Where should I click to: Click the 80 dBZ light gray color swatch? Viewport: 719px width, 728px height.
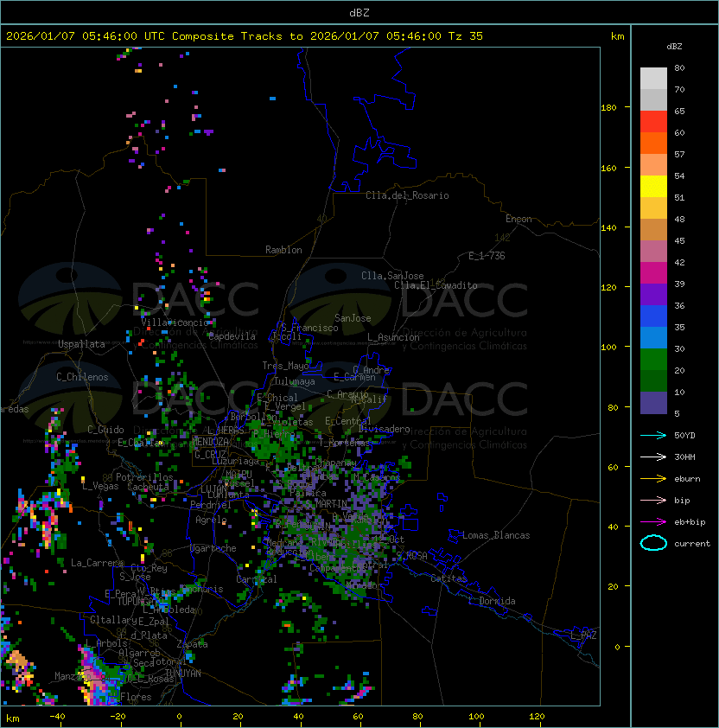(653, 78)
